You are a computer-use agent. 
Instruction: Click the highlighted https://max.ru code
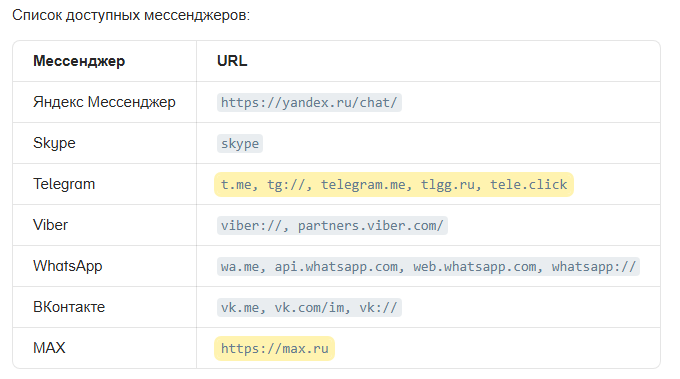(x=275, y=348)
